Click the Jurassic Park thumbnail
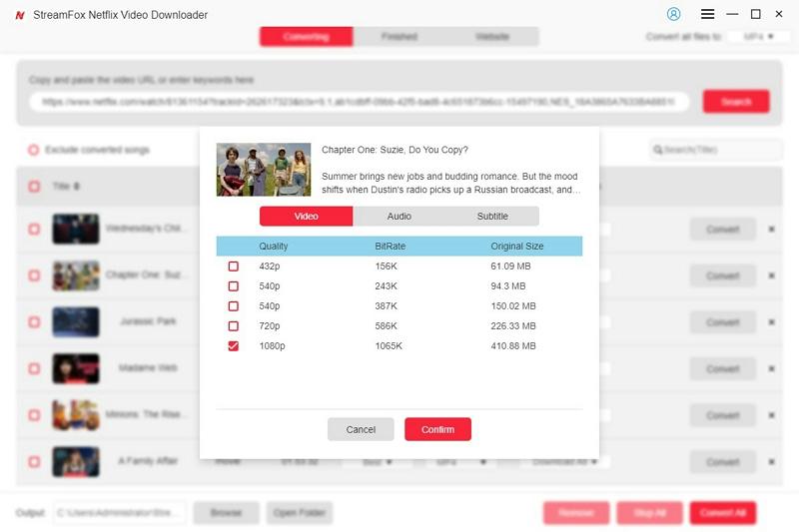 (76, 322)
